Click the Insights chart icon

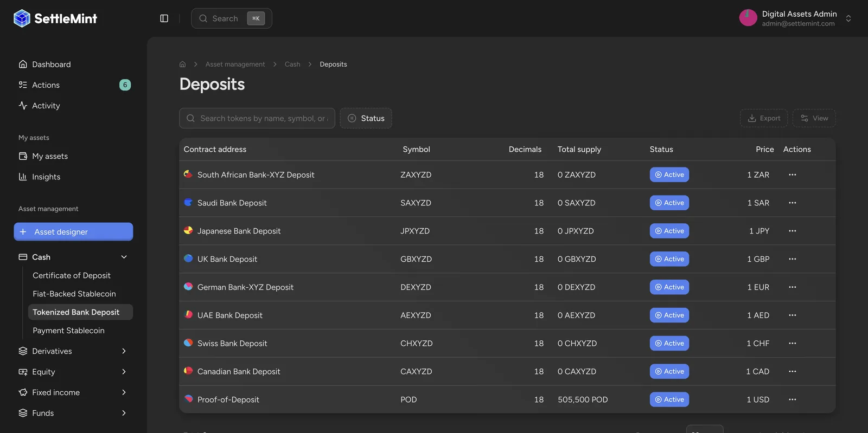pyautogui.click(x=23, y=177)
